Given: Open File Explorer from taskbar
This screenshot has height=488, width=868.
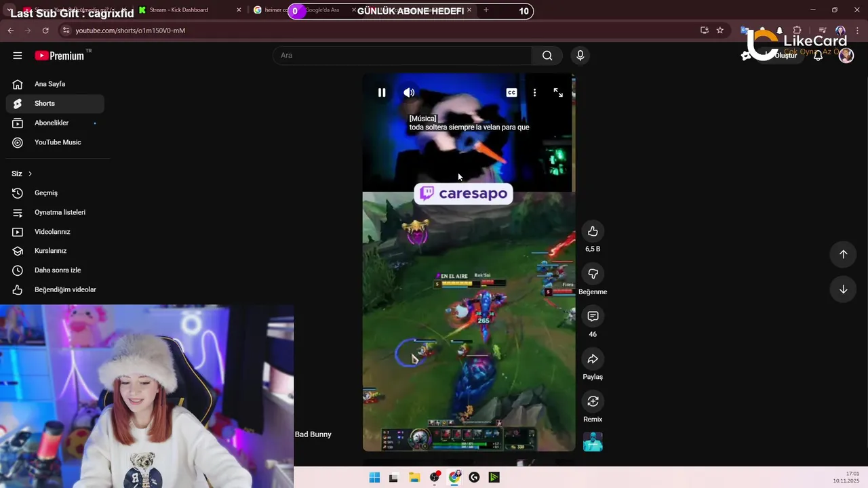Looking at the screenshot, I should coord(414,478).
